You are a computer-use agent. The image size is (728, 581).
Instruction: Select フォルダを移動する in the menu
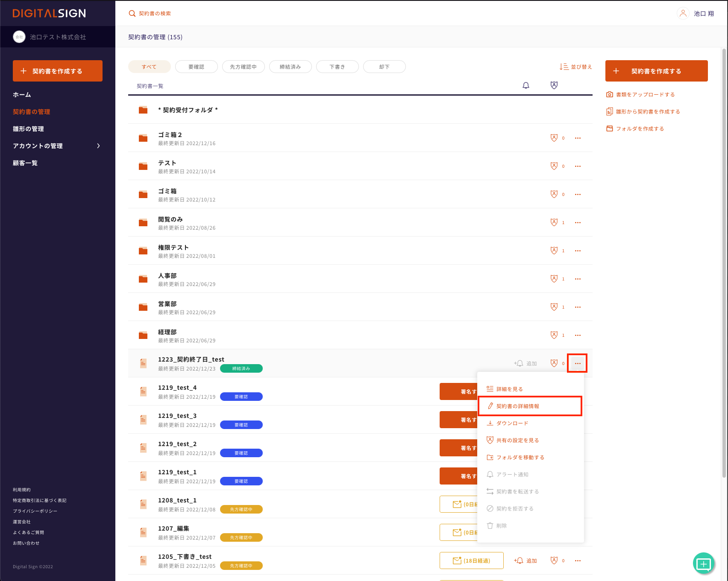tap(520, 457)
